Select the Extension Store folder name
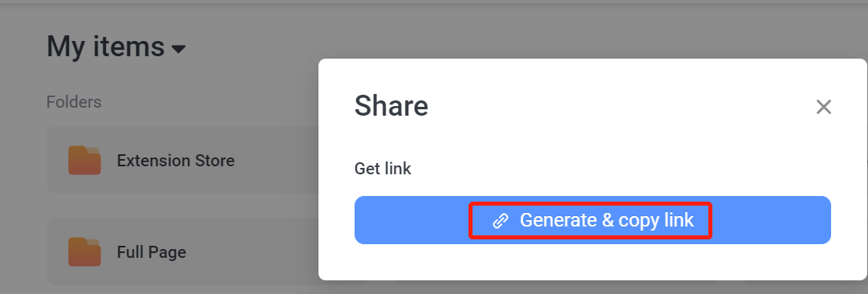 tap(176, 161)
